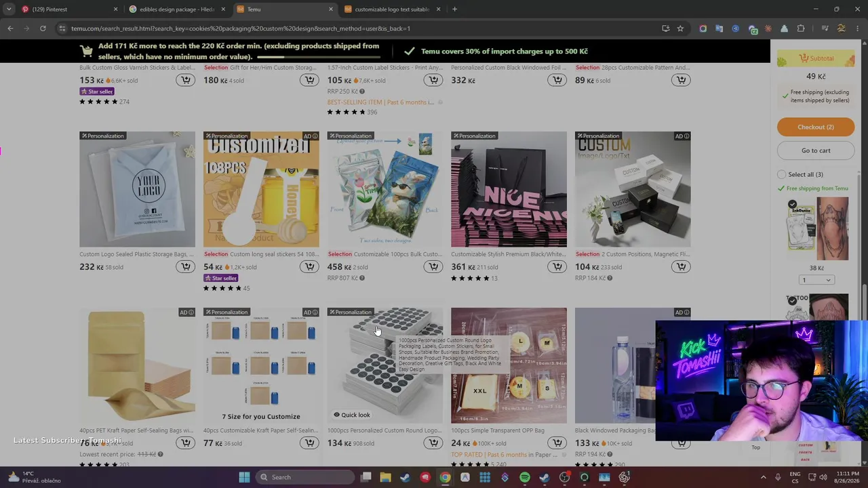
Task: Open the CUSTOM magnetic boxes product image
Action: 633,189
